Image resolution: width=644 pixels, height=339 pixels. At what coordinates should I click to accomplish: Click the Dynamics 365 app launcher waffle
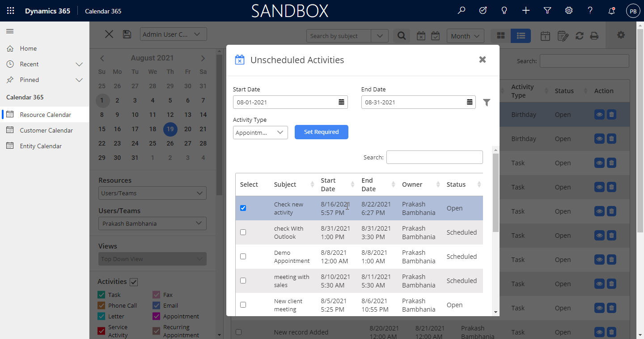[x=11, y=11]
